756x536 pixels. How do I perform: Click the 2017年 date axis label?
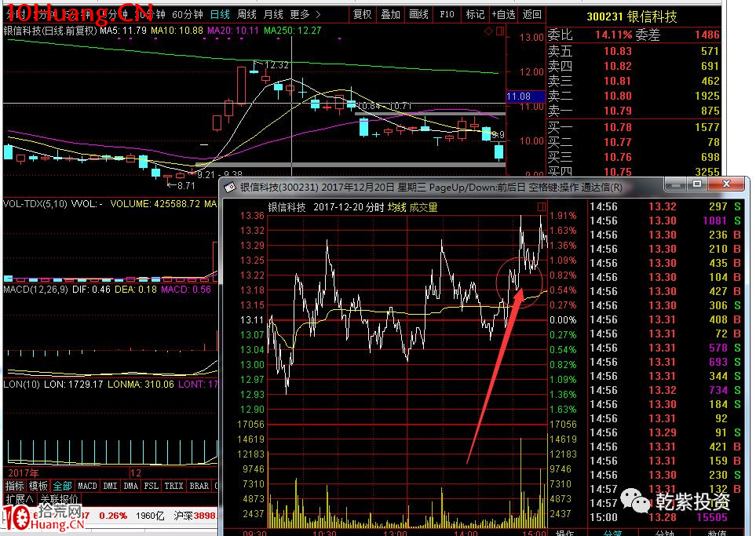23,473
